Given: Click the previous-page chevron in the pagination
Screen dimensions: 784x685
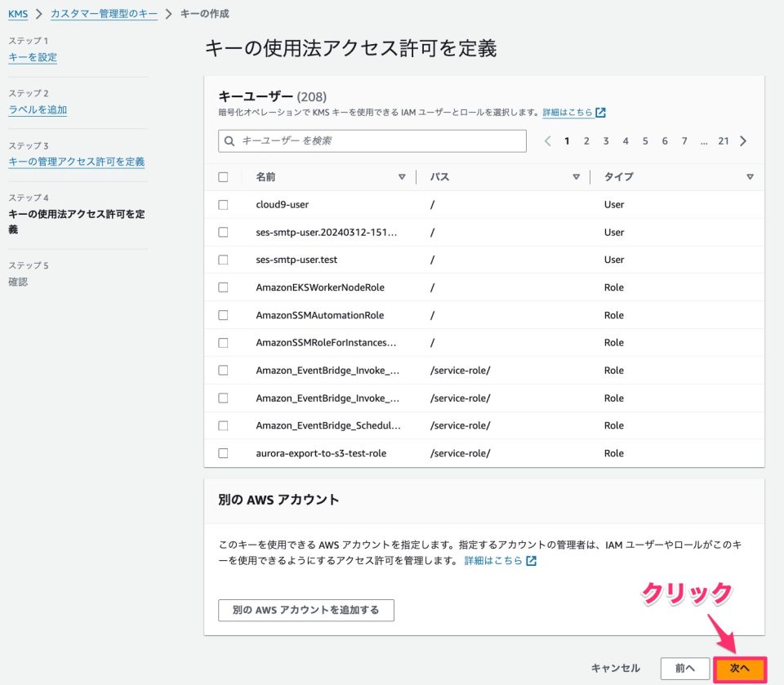Looking at the screenshot, I should click(x=547, y=140).
